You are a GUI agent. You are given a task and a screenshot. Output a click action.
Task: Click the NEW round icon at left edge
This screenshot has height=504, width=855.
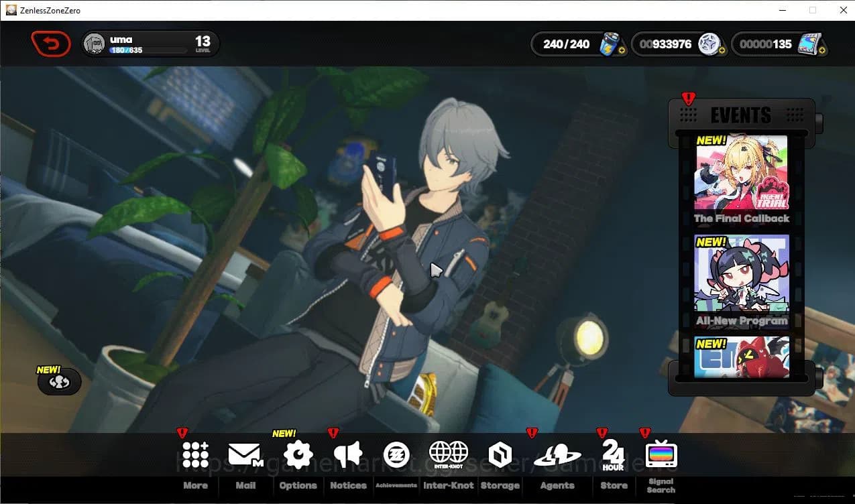tap(59, 382)
